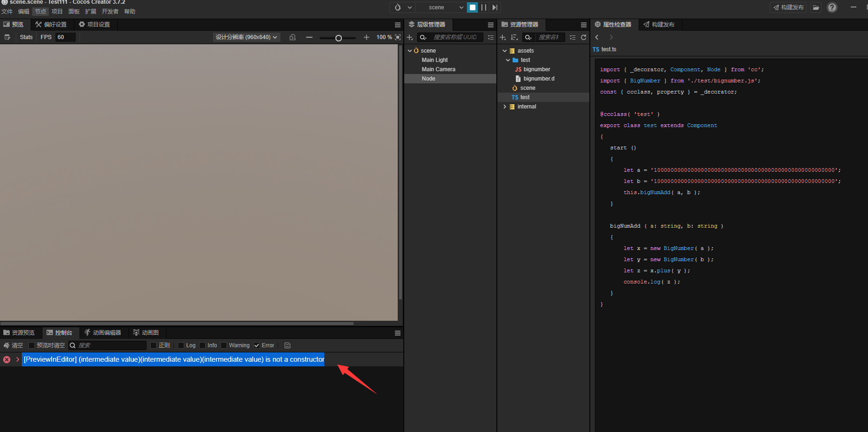Open the assets panel hamburger menu
This screenshot has width=868, height=432.
[584, 25]
